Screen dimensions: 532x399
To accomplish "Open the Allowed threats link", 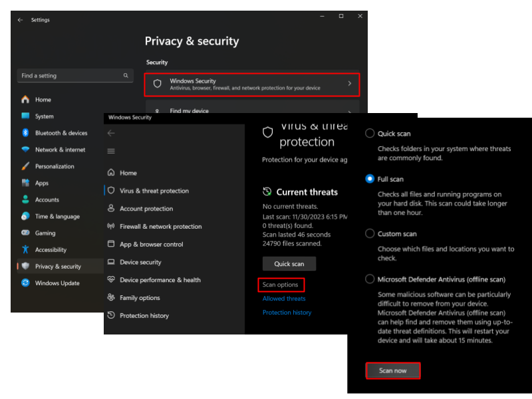I will [284, 299].
